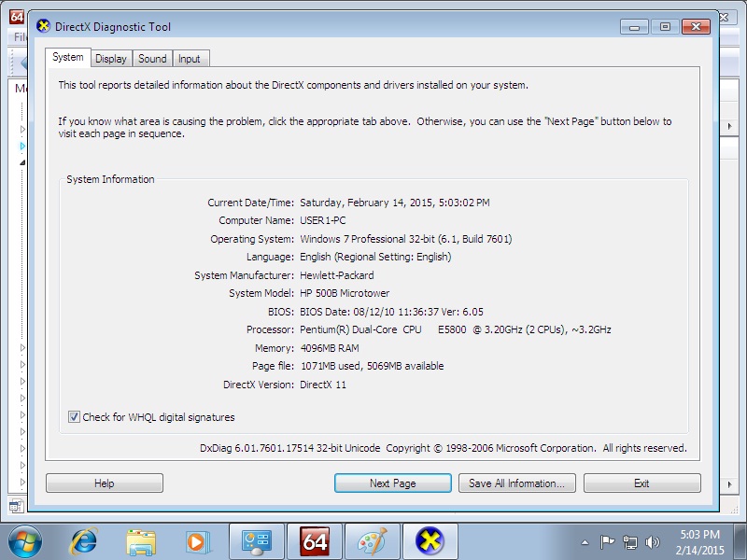Click the DirectX Diagnostic taskbar button
The image size is (747, 560).
click(x=430, y=540)
